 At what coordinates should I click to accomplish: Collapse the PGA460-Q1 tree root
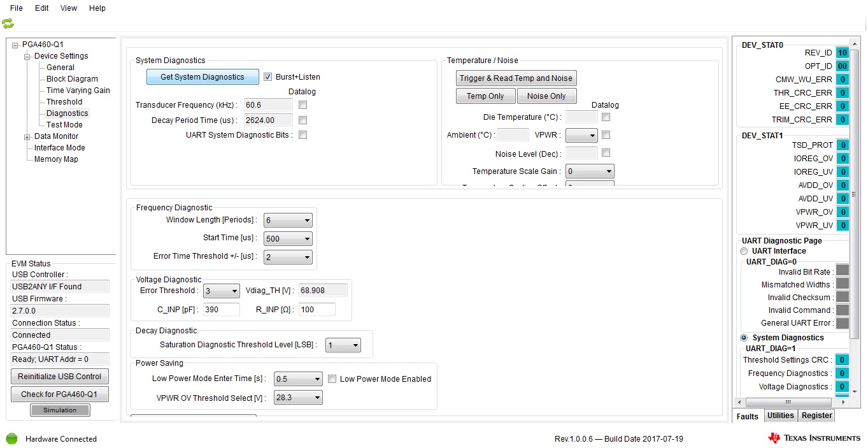click(15, 45)
